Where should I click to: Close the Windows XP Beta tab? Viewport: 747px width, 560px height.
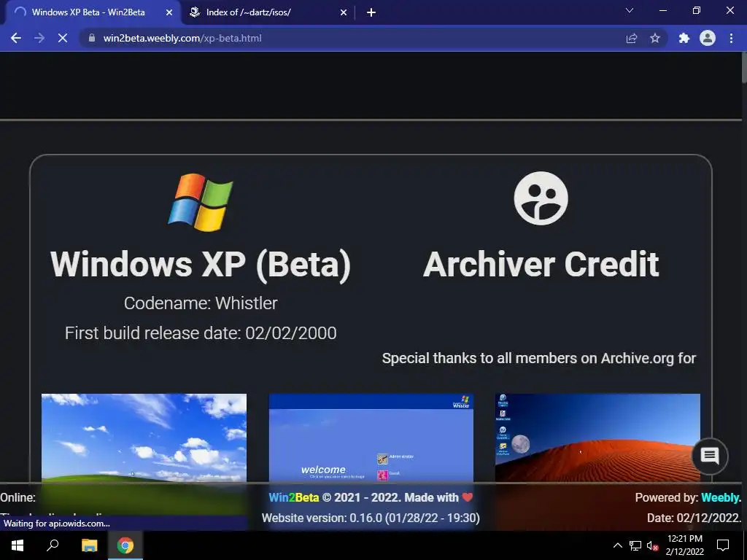pyautogui.click(x=169, y=12)
